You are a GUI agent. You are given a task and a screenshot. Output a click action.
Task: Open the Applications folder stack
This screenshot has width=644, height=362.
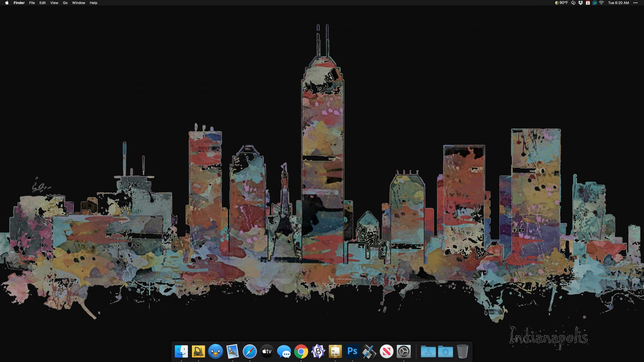point(428,351)
